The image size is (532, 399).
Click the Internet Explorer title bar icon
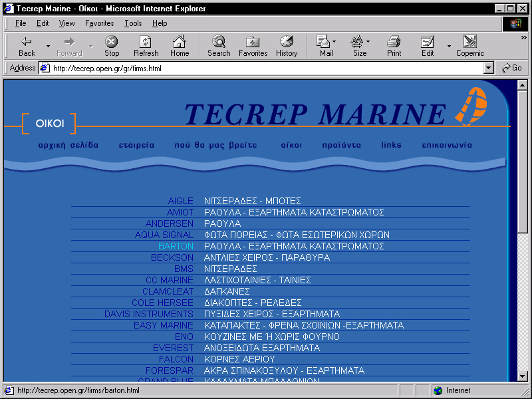pyautogui.click(x=9, y=8)
